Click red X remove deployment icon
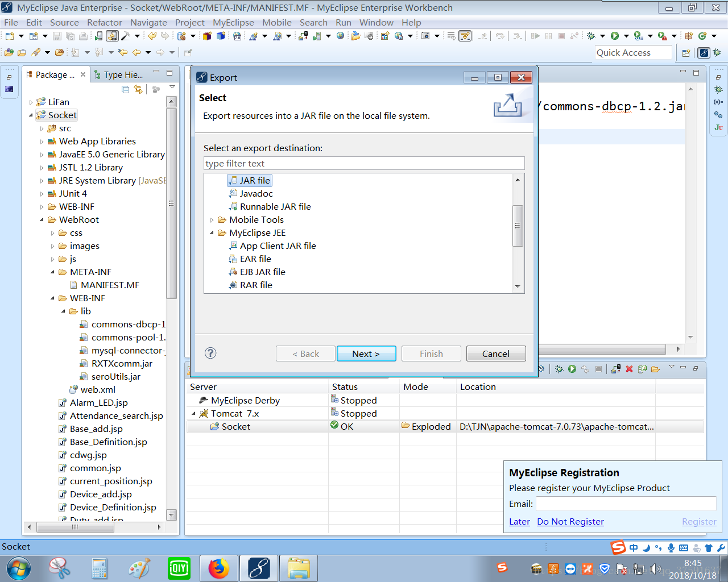Image resolution: width=728 pixels, height=582 pixels. coord(629,369)
